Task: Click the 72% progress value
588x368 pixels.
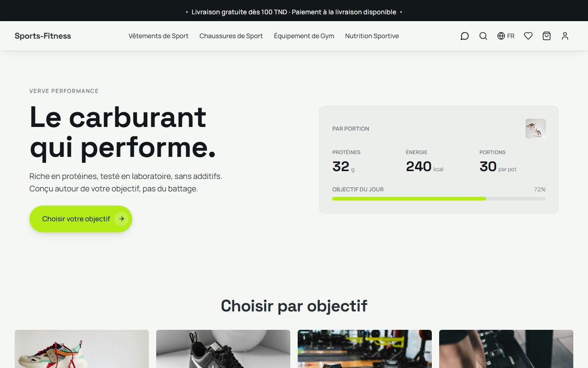Action: tap(540, 190)
